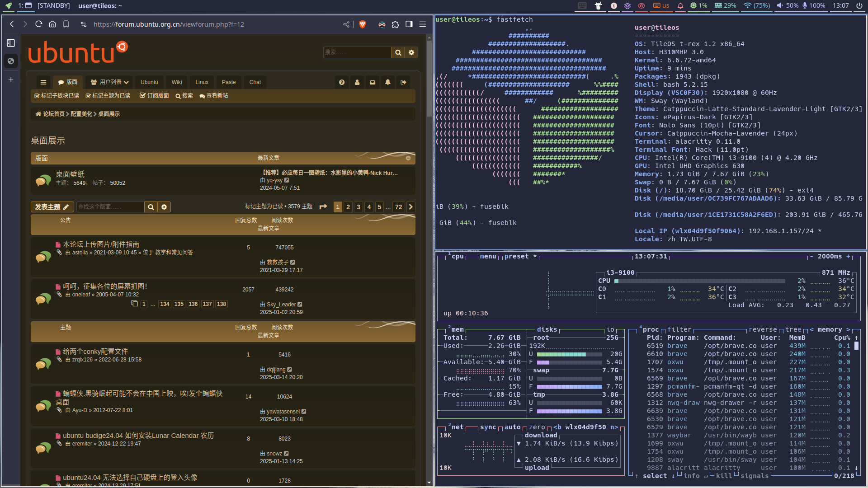This screenshot has width=868, height=488.
Task: Mark sub-forums read (标记子板块已读)
Action: [57, 96]
